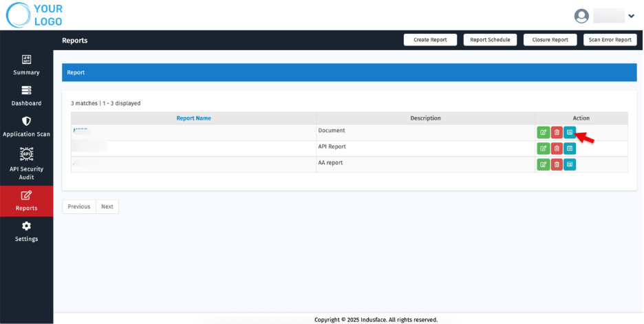This screenshot has height=324, width=644.
Task: Click the Create Report button
Action: point(430,40)
